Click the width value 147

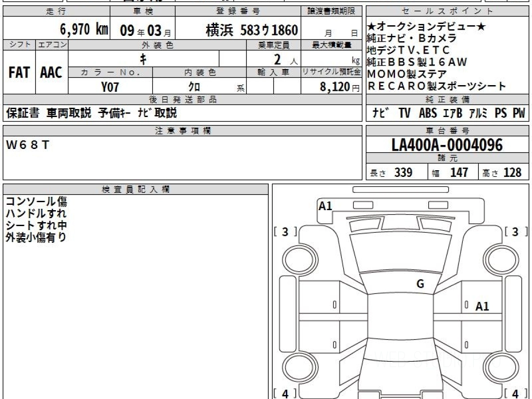point(459,172)
